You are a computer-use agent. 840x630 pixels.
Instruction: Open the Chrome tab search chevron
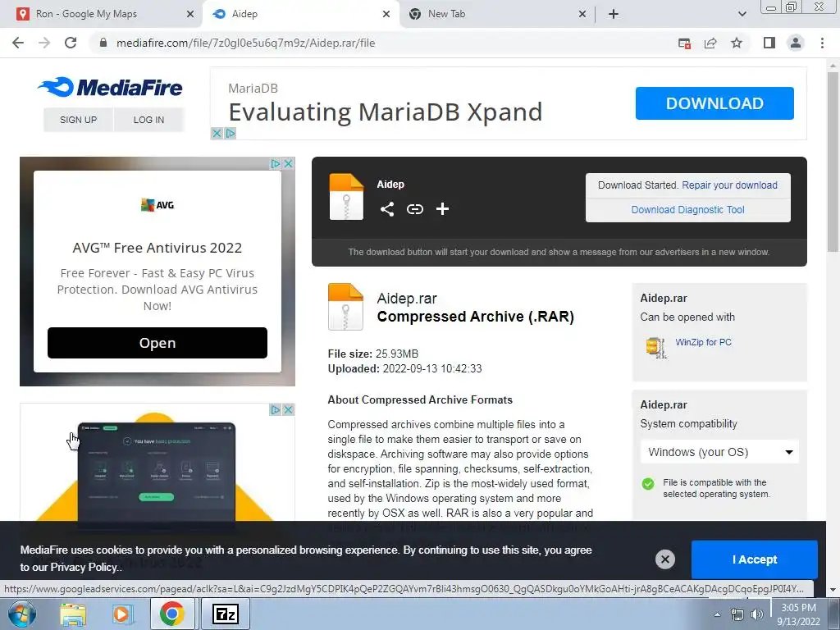(x=742, y=14)
